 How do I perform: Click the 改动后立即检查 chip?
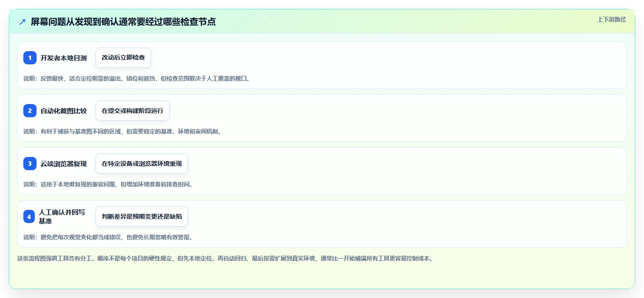coord(123,58)
